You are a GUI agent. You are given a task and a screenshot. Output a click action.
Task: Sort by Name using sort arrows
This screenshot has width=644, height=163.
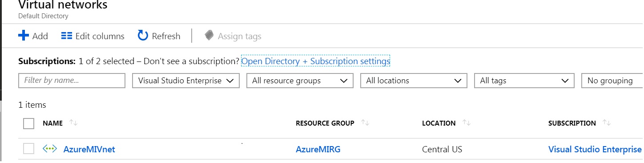click(74, 123)
